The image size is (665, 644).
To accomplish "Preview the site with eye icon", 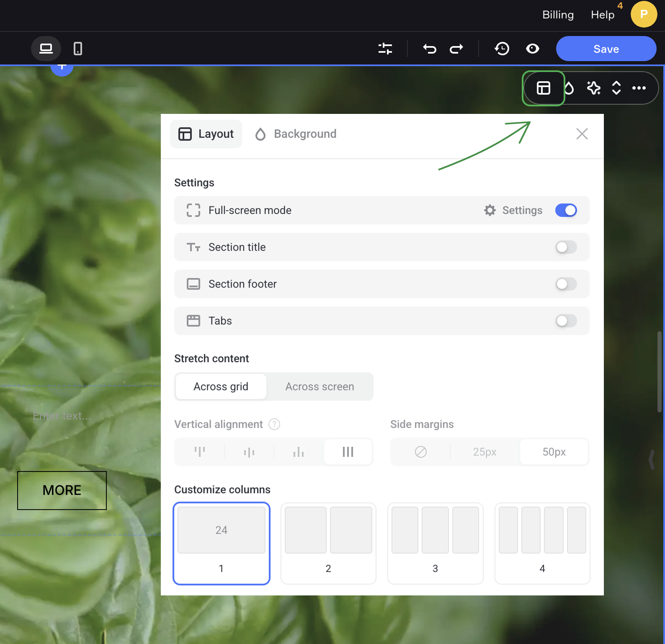I will (532, 49).
